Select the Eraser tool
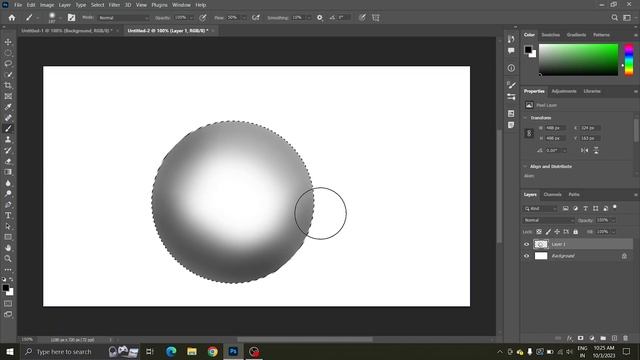The width and height of the screenshot is (640, 360). click(x=8, y=161)
